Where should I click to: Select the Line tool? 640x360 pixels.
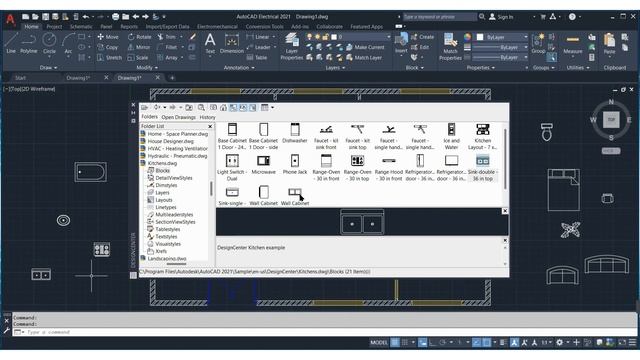11,43
